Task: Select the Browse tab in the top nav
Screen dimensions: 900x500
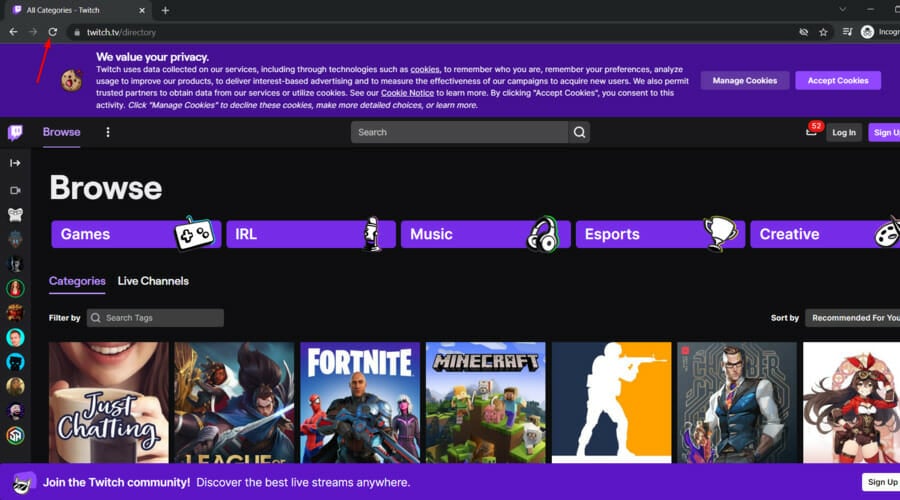Action: [x=61, y=132]
